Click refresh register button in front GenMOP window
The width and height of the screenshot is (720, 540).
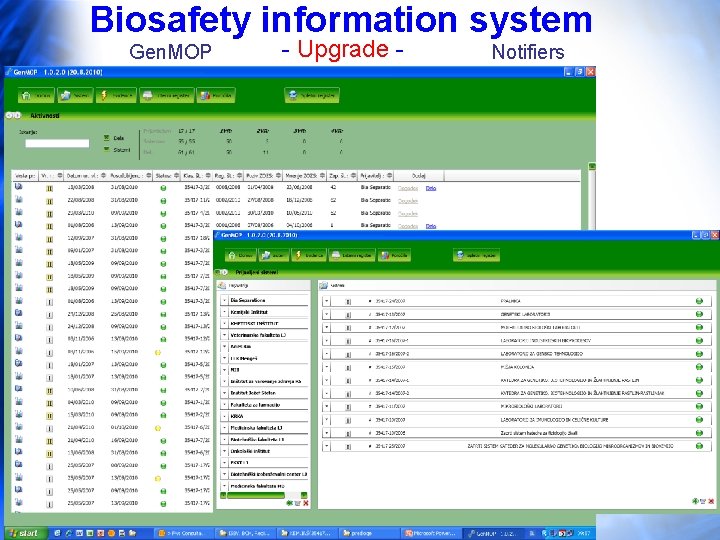(476, 255)
